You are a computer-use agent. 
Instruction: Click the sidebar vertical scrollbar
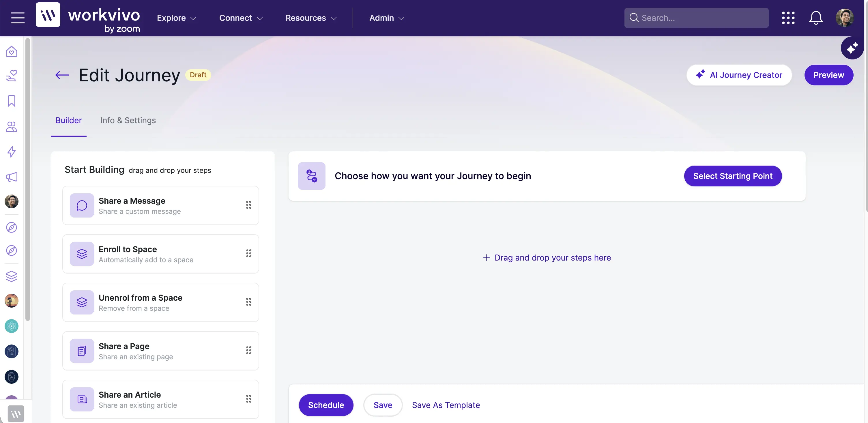click(x=28, y=180)
